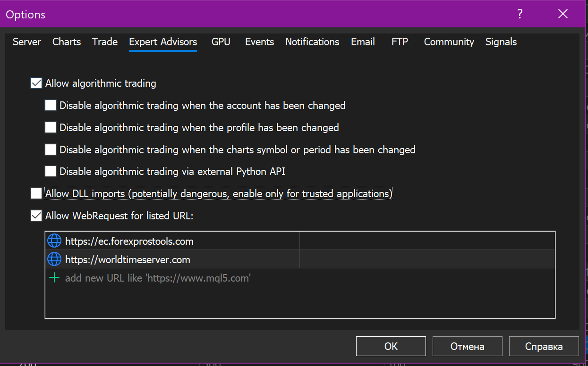Click the question mark help icon
Screen dimensions: 588x366
(x=520, y=14)
